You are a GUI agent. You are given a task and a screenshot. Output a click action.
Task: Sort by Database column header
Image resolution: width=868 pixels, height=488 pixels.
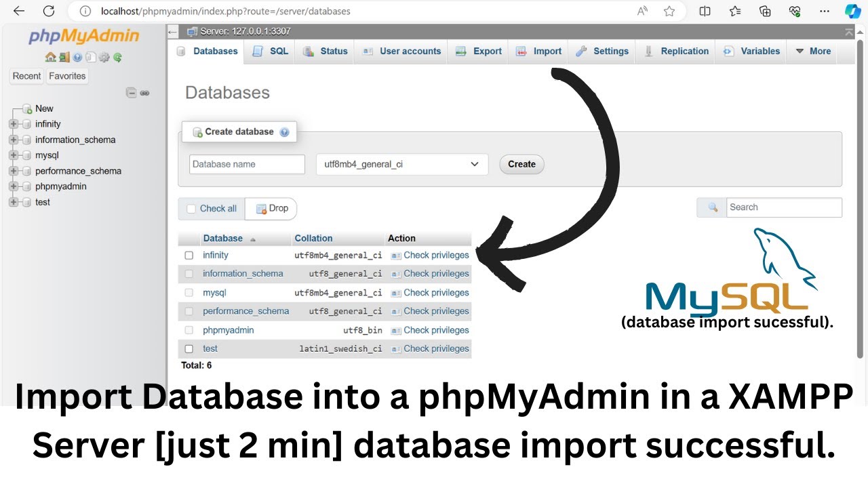[222, 239]
